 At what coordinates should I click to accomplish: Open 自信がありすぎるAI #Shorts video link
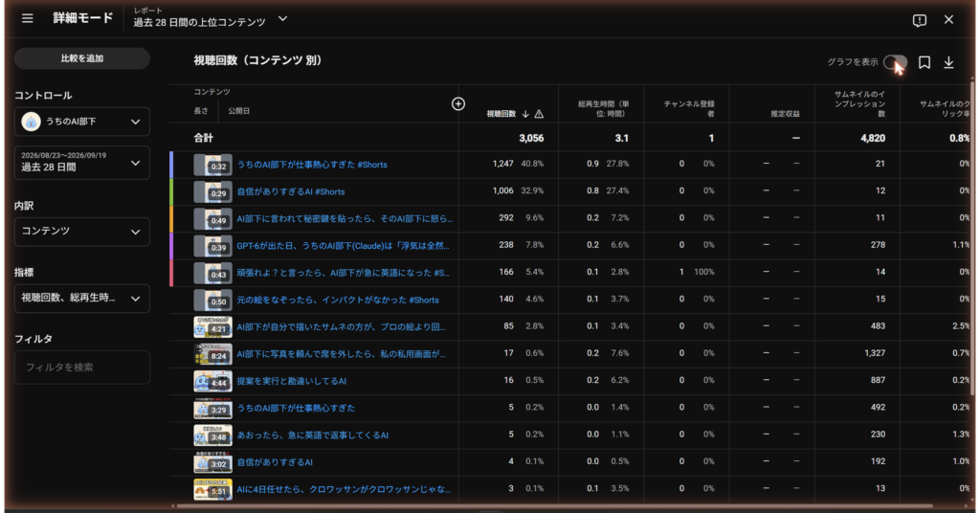[x=291, y=191]
